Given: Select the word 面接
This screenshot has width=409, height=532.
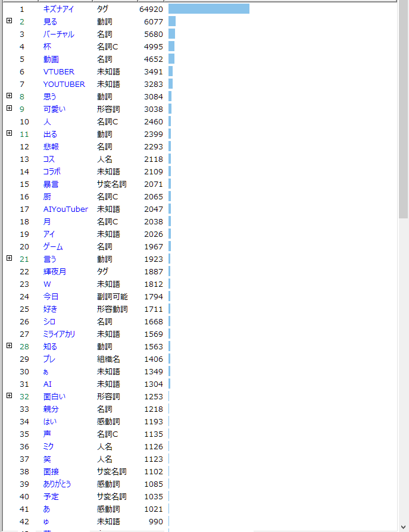Looking at the screenshot, I should click(x=51, y=472).
